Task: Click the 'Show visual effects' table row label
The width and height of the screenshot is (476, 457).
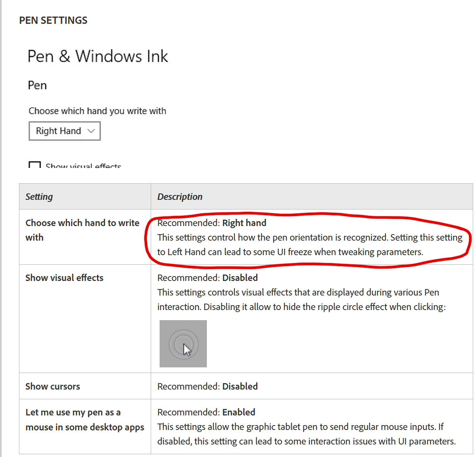Action: [64, 278]
